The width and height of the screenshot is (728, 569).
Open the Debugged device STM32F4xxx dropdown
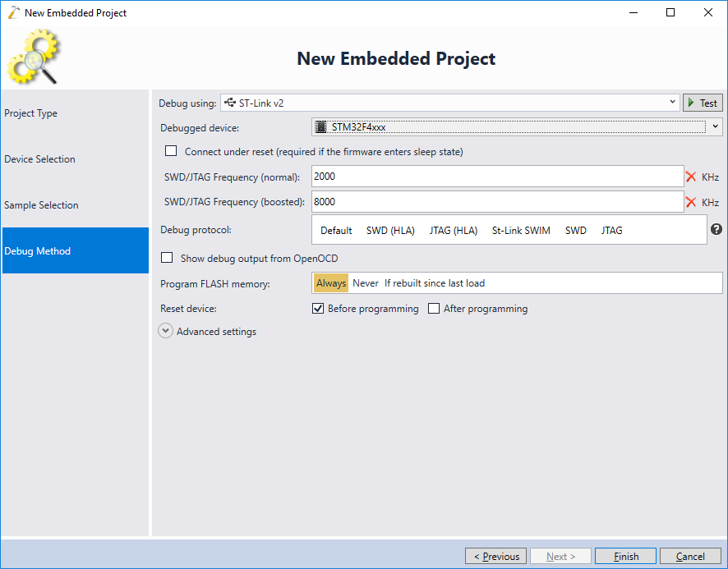(517, 126)
